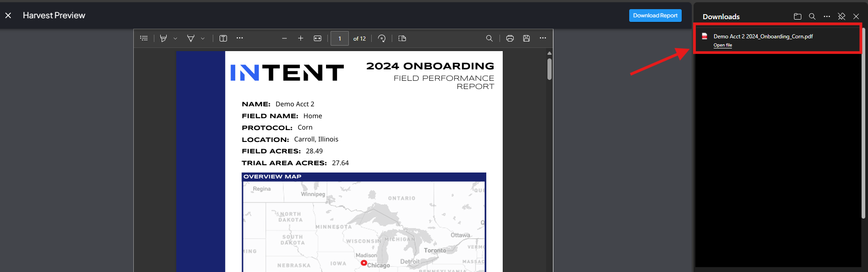Open the PDF table of contents

(x=144, y=38)
